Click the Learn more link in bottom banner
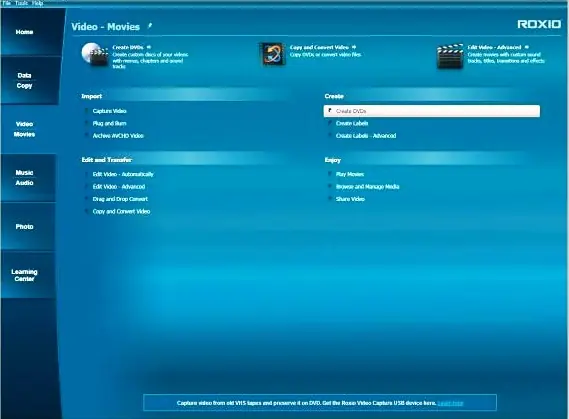The image size is (569, 419). tap(450, 403)
